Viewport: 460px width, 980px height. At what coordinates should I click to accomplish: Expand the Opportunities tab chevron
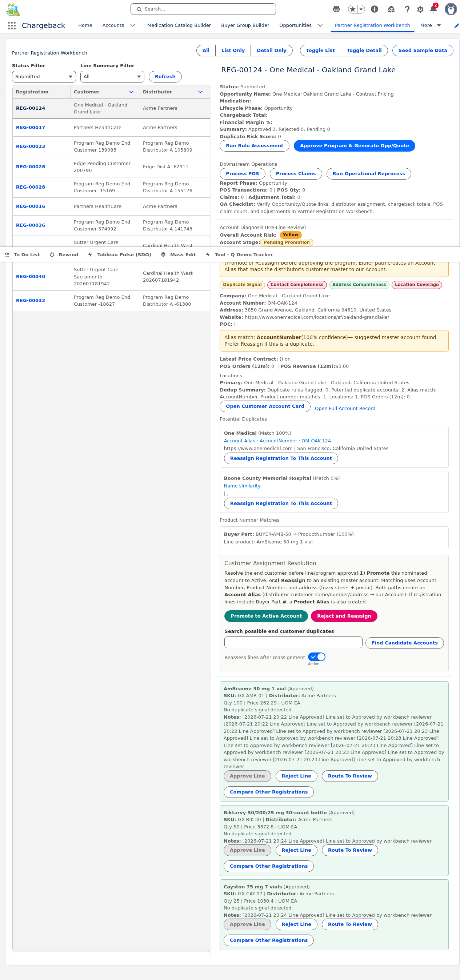320,25
